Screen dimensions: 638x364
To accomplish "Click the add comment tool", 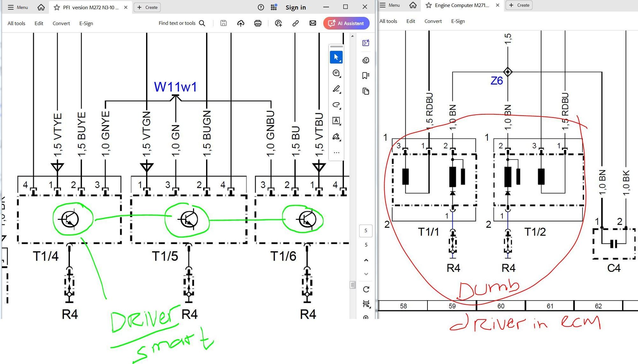I will click(x=336, y=73).
